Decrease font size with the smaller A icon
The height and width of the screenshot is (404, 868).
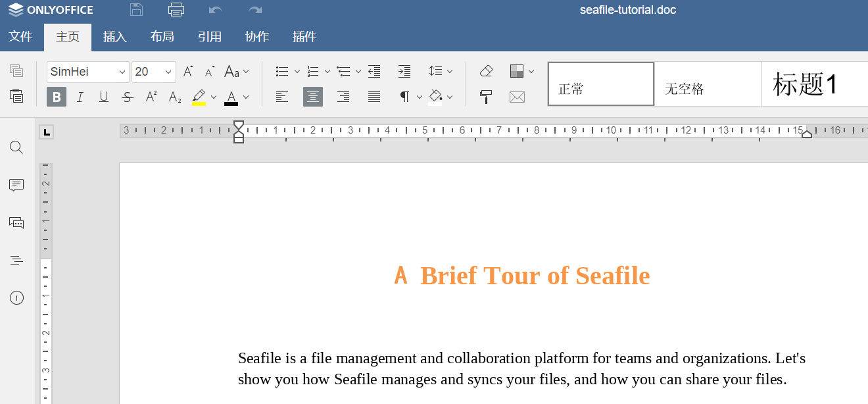[209, 72]
